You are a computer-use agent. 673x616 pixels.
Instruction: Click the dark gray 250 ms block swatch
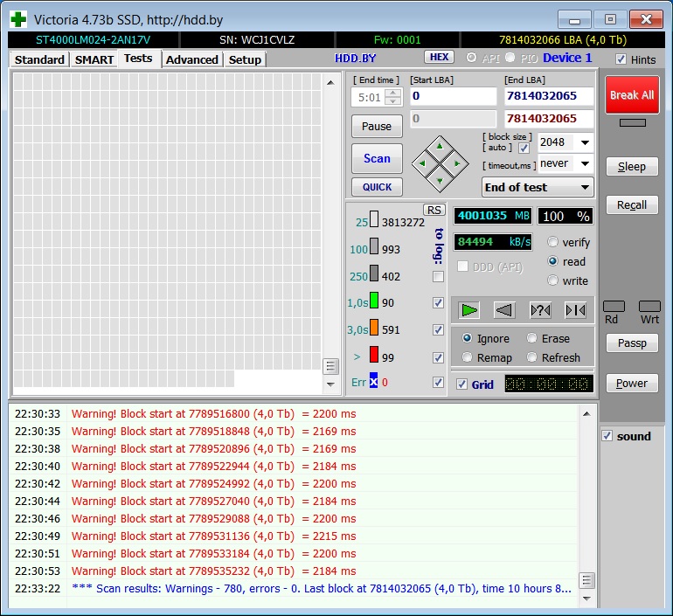(374, 273)
